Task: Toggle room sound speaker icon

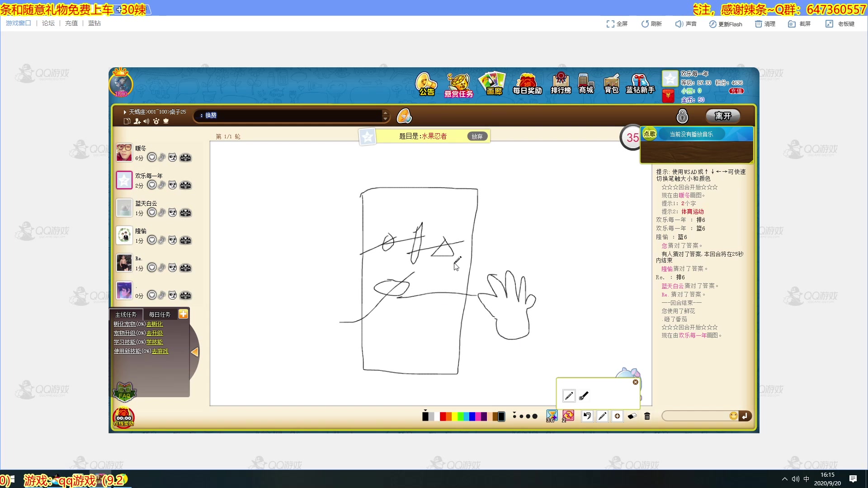Action: tap(146, 121)
